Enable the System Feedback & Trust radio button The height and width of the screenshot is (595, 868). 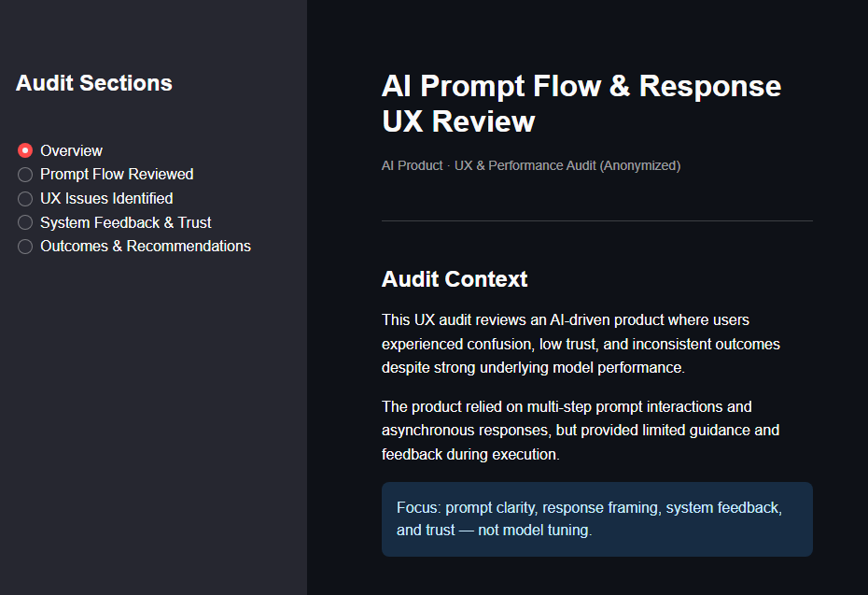pyautogui.click(x=25, y=223)
